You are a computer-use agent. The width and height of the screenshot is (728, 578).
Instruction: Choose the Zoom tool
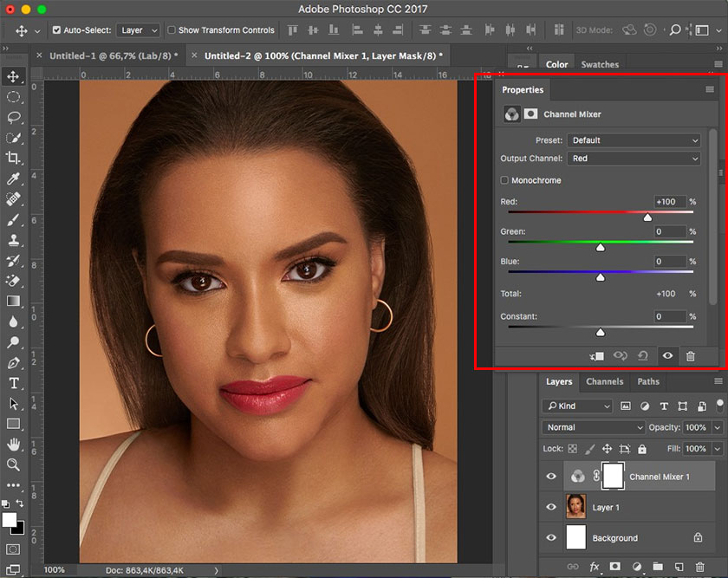[13, 464]
